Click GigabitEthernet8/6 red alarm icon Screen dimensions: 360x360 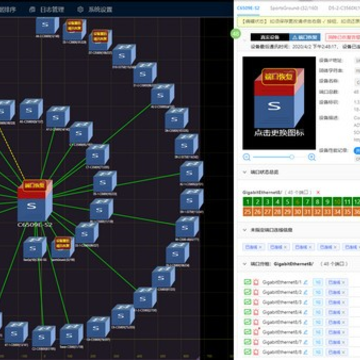click(x=256, y=332)
